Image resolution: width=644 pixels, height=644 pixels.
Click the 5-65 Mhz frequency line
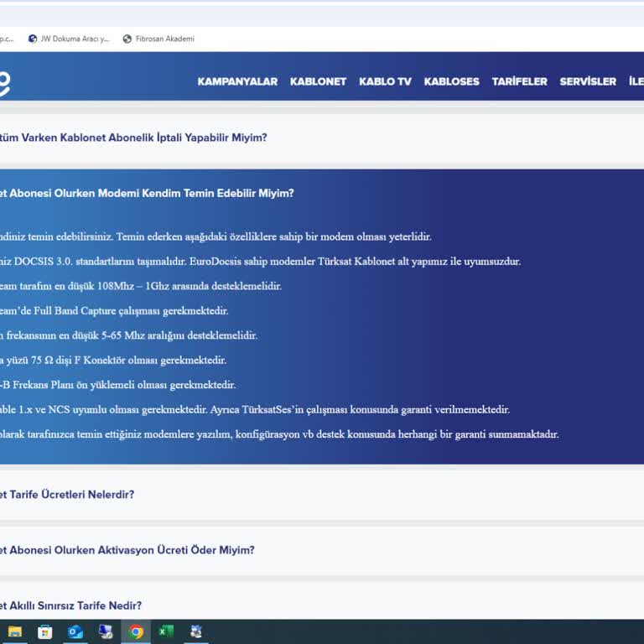coord(129,335)
